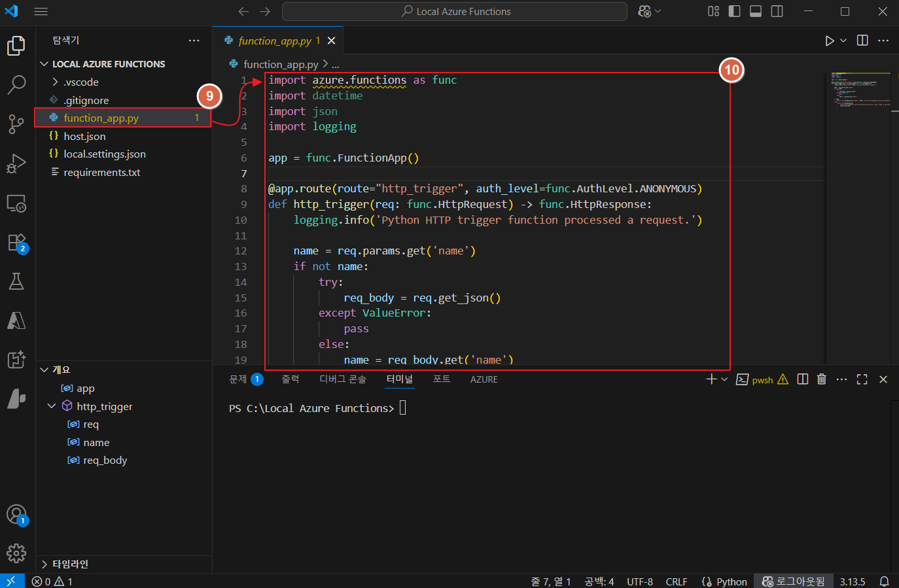This screenshot has width=899, height=588.
Task: Switch to the 문제 problems tab
Action: [x=246, y=379]
